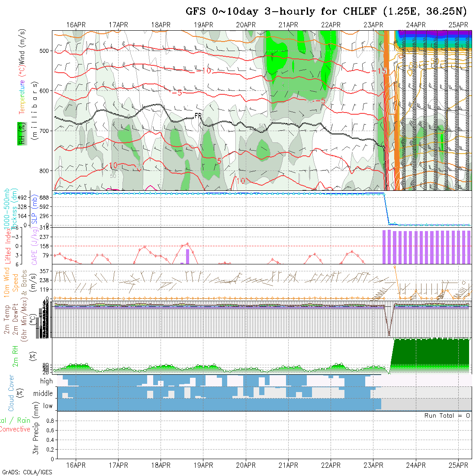This screenshot has width=476, height=476.
Task: Click the 3hr Precip (mm) axis label
Action: [x=36, y=428]
